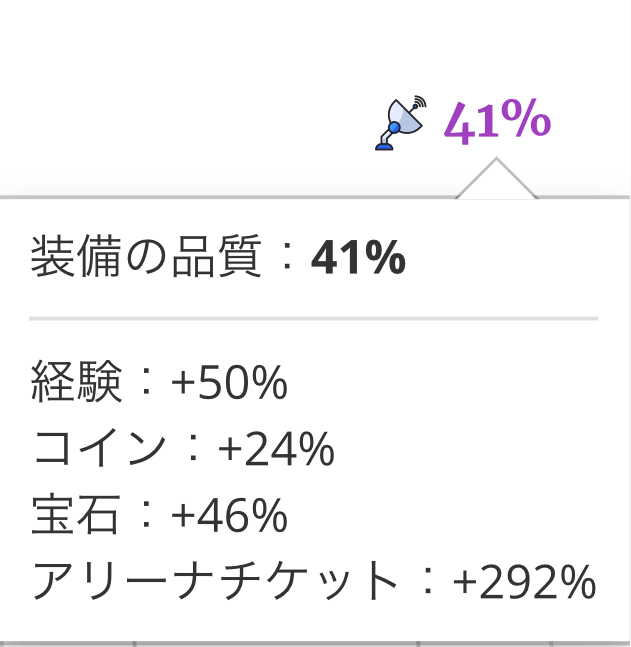Image resolution: width=631 pixels, height=647 pixels.
Task: Click the +46% gem bonus value
Action: 229,515
